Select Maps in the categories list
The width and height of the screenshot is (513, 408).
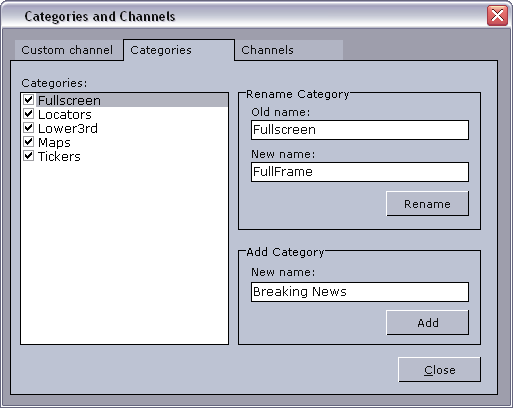pyautogui.click(x=54, y=142)
